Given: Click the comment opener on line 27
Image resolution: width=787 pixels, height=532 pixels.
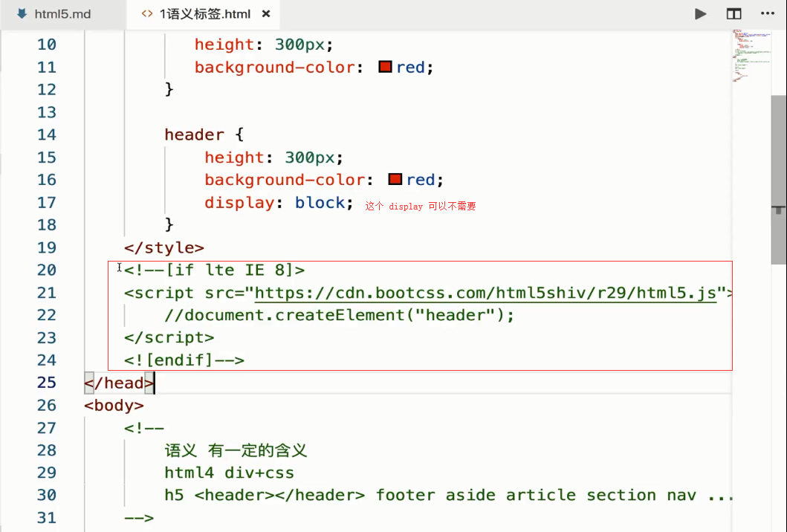Looking at the screenshot, I should tap(144, 428).
